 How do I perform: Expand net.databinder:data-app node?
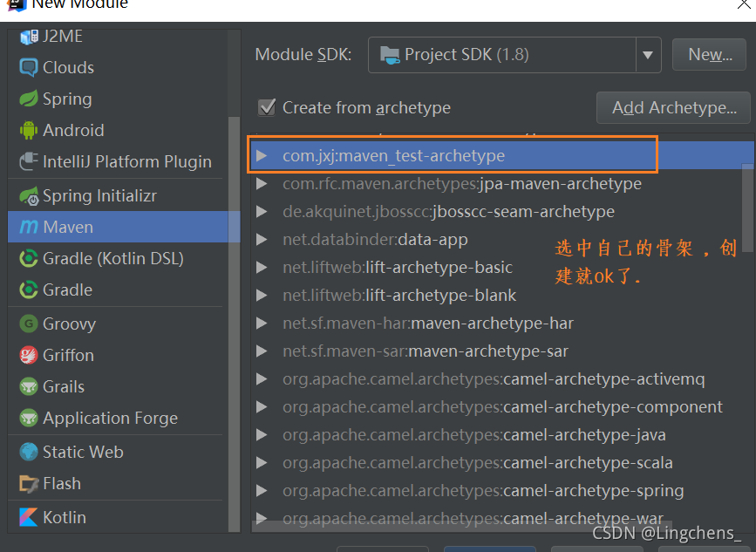(262, 240)
